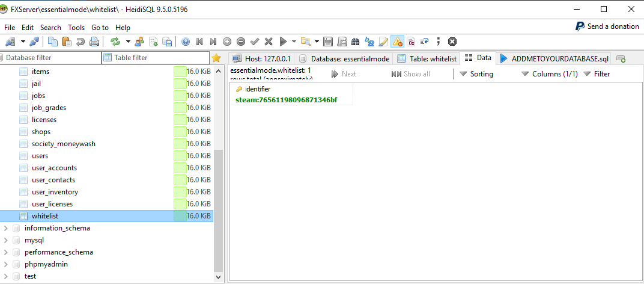Cancel editing with the X icon
The height and width of the screenshot is (284, 644).
[269, 42]
